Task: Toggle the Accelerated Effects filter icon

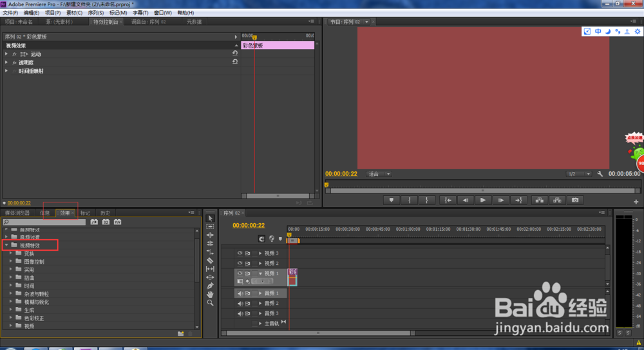Action: tap(94, 222)
